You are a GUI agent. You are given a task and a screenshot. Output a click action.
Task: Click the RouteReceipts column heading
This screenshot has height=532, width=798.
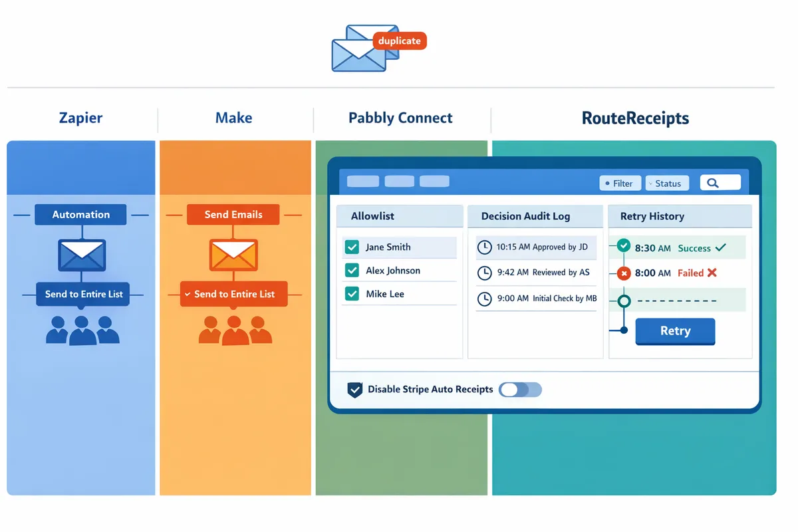635,119
